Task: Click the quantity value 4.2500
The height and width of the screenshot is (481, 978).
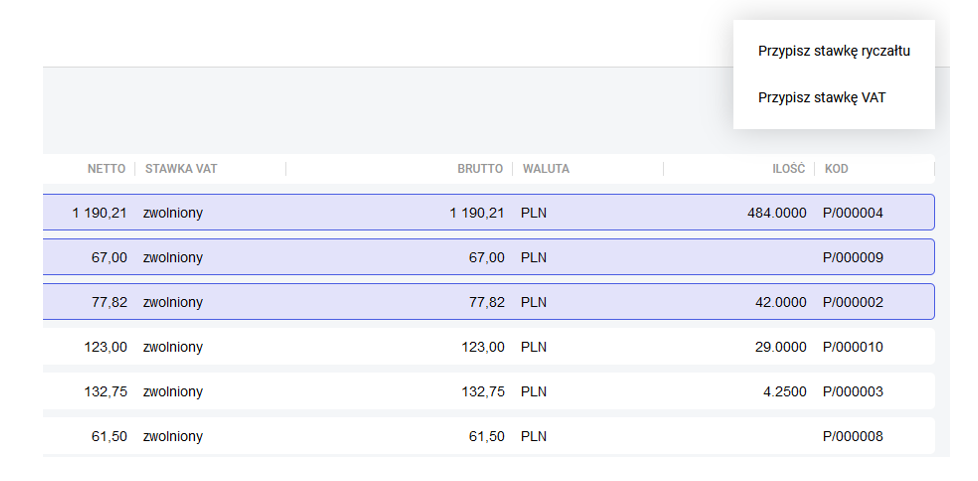Action: coord(784,392)
